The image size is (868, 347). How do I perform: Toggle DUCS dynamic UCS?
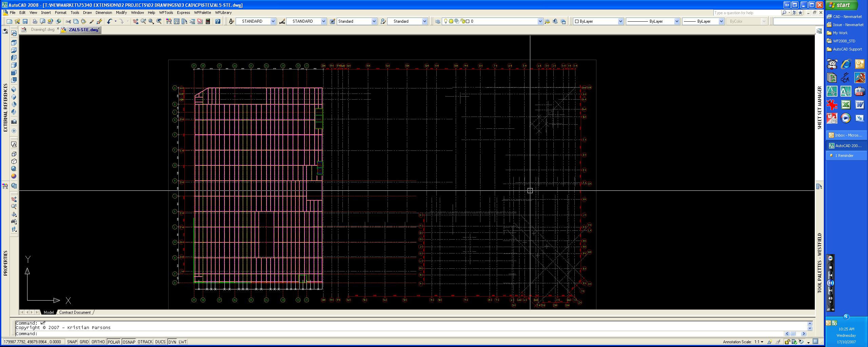160,342
